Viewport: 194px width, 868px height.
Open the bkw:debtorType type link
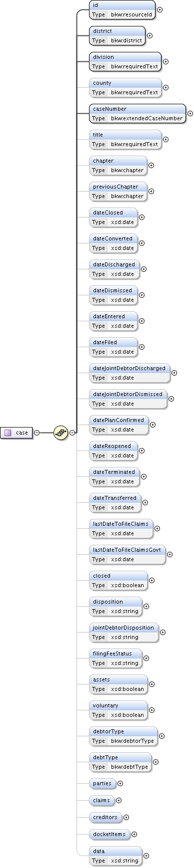click(132, 741)
